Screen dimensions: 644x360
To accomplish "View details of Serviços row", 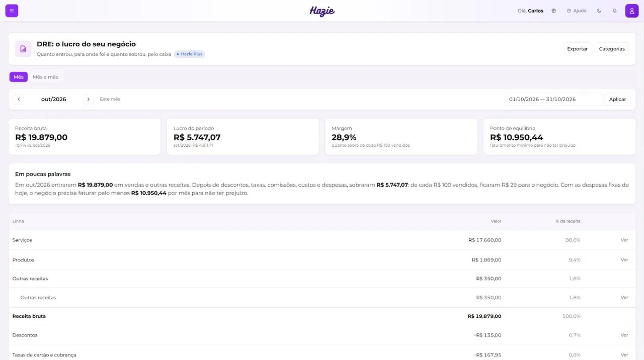I will pyautogui.click(x=624, y=240).
